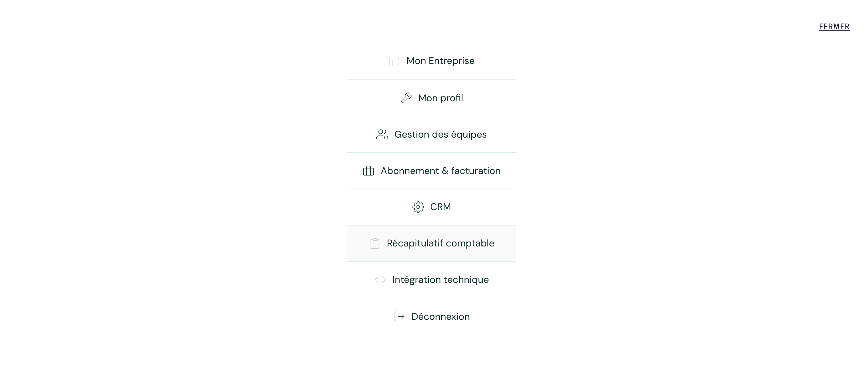Open the Mon Entreprise menu entry

point(440,61)
